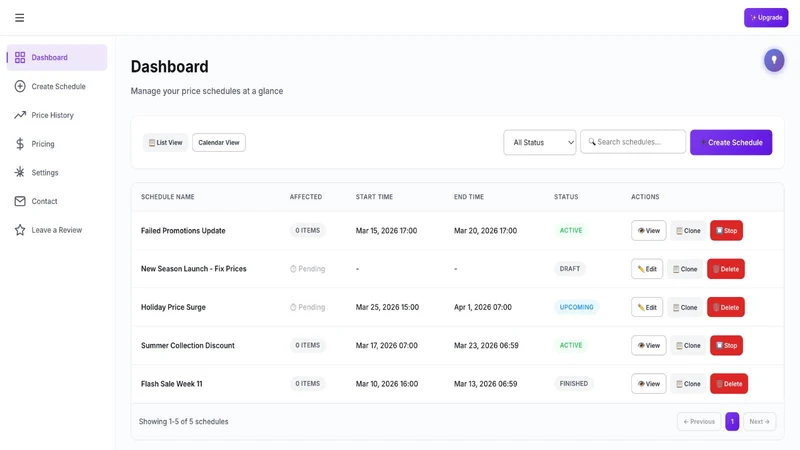Go to Create Schedule in sidebar
Screen dimensions: 800x450
click(x=57, y=86)
